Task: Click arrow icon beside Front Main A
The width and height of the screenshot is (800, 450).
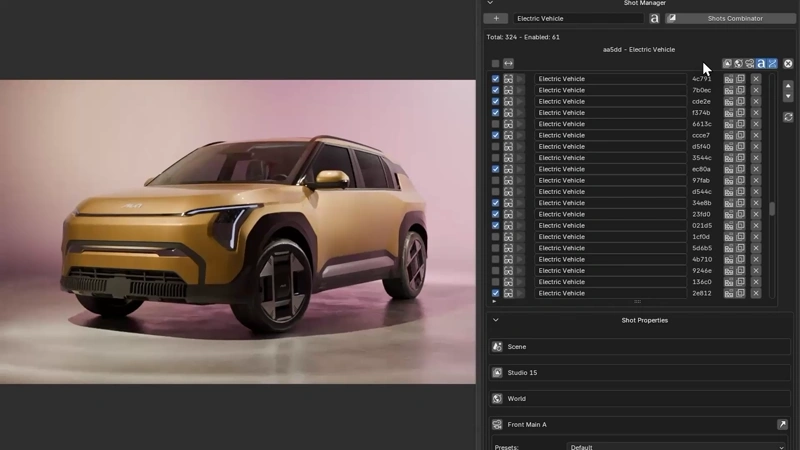Action: tap(782, 424)
